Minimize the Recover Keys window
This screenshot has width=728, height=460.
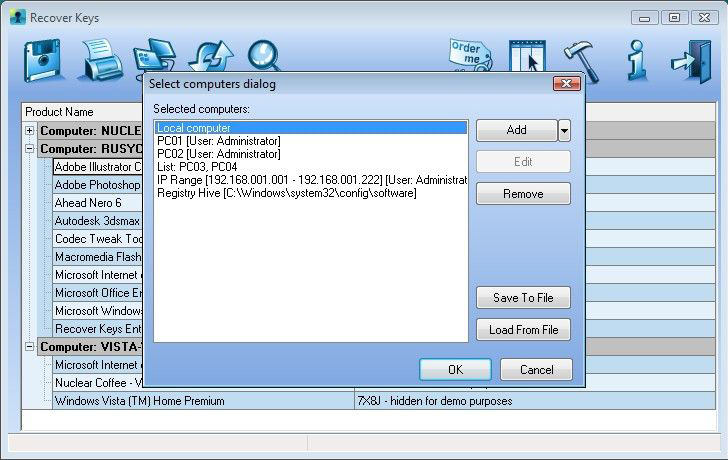pyautogui.click(x=644, y=18)
